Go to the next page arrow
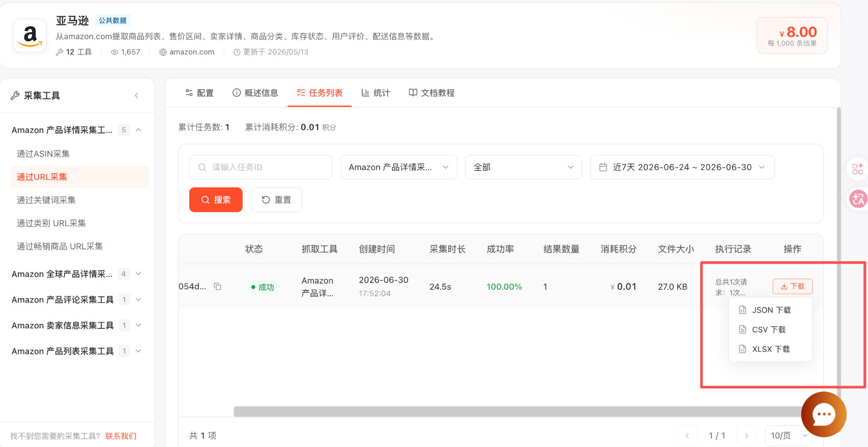Screen dimensions: 868x447 [x=746, y=436]
